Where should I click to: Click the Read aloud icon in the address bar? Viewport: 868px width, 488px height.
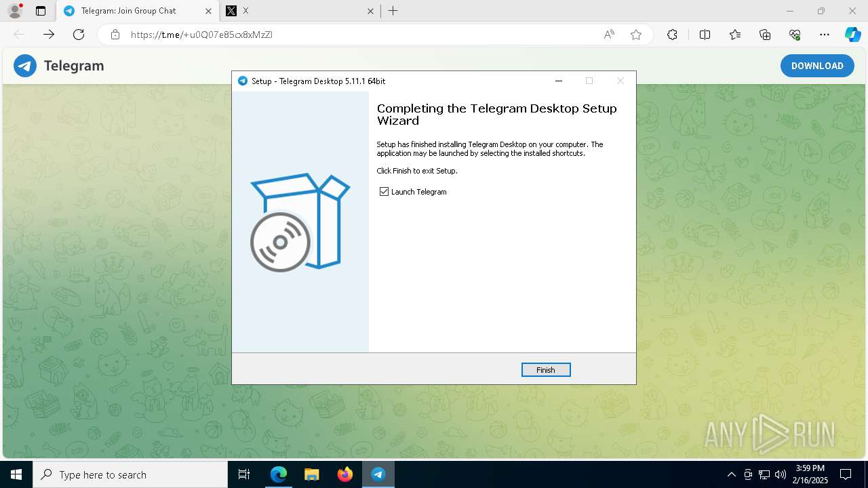(609, 35)
